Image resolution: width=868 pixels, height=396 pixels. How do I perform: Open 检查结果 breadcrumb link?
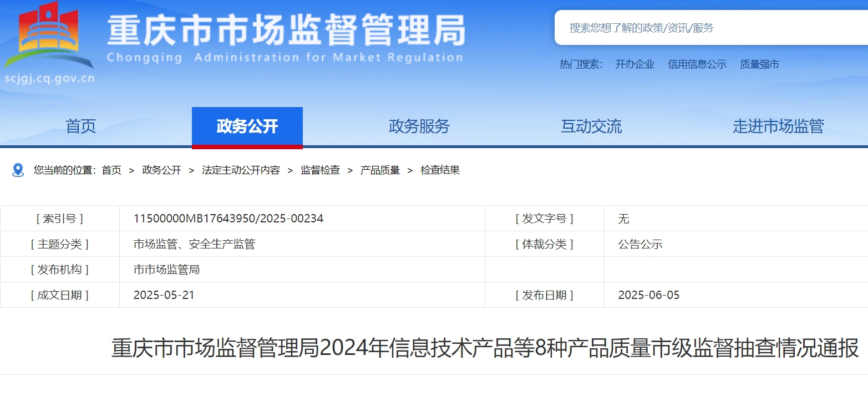coord(440,170)
